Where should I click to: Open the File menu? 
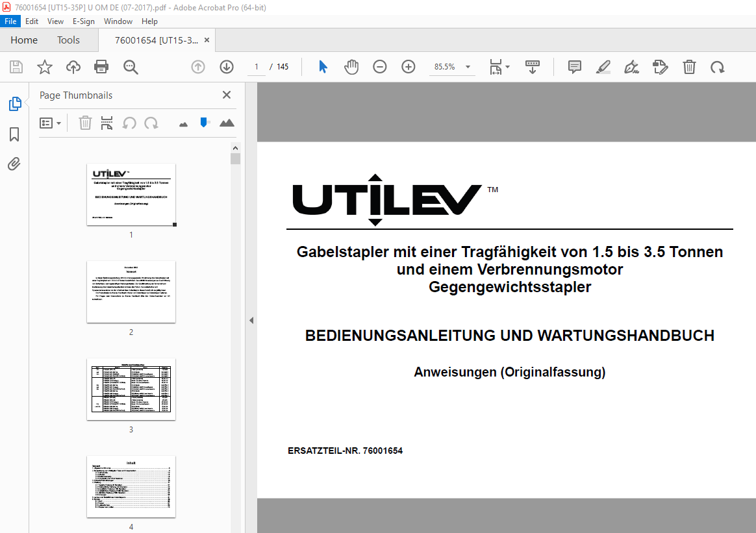pyautogui.click(x=10, y=21)
